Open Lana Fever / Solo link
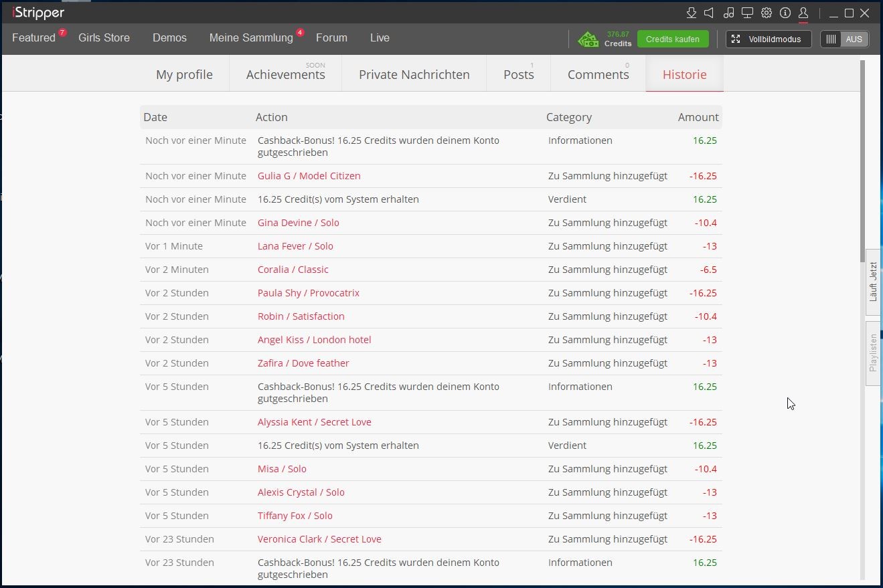883x588 pixels. [x=295, y=246]
